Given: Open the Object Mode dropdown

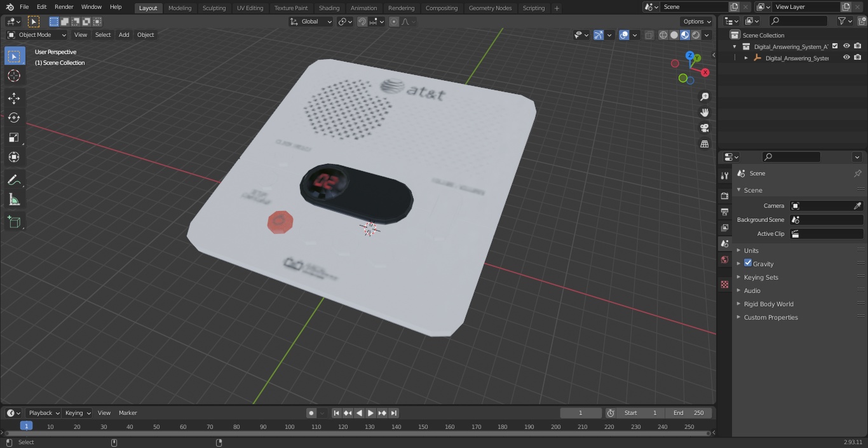Looking at the screenshot, I should tap(37, 35).
